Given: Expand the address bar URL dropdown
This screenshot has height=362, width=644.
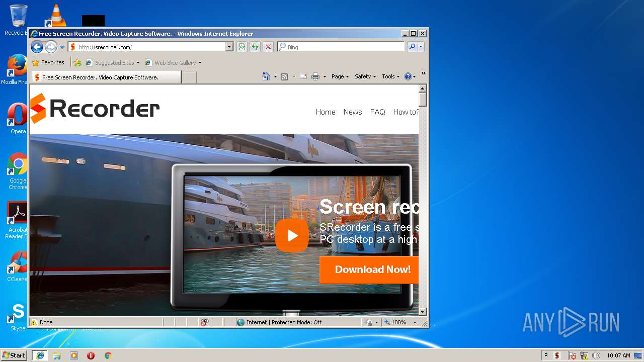Looking at the screenshot, I should pos(229,47).
